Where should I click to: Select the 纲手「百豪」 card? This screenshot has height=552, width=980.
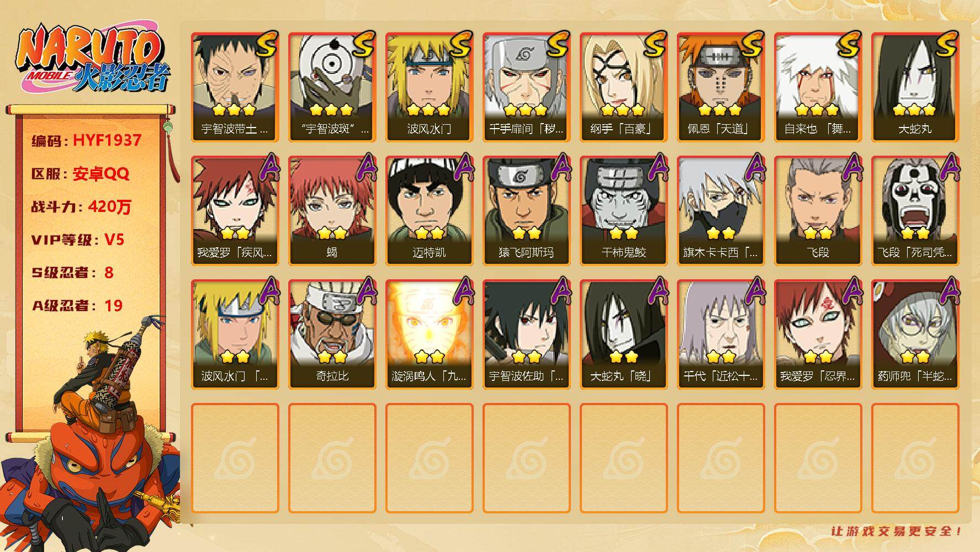623,87
